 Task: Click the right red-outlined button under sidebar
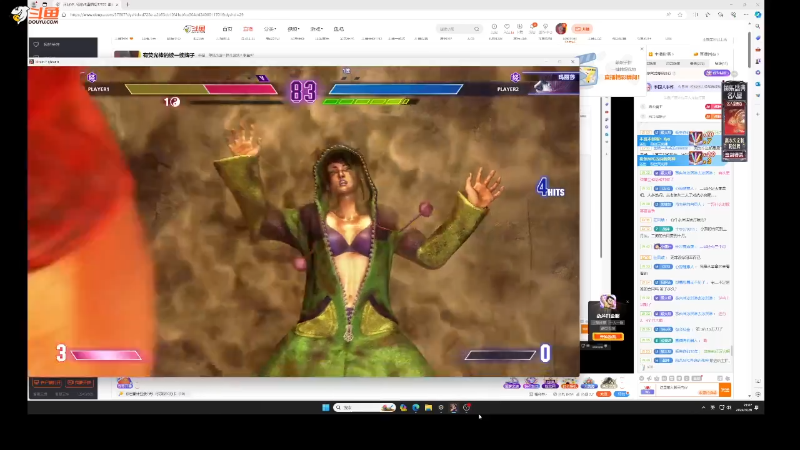(80, 383)
